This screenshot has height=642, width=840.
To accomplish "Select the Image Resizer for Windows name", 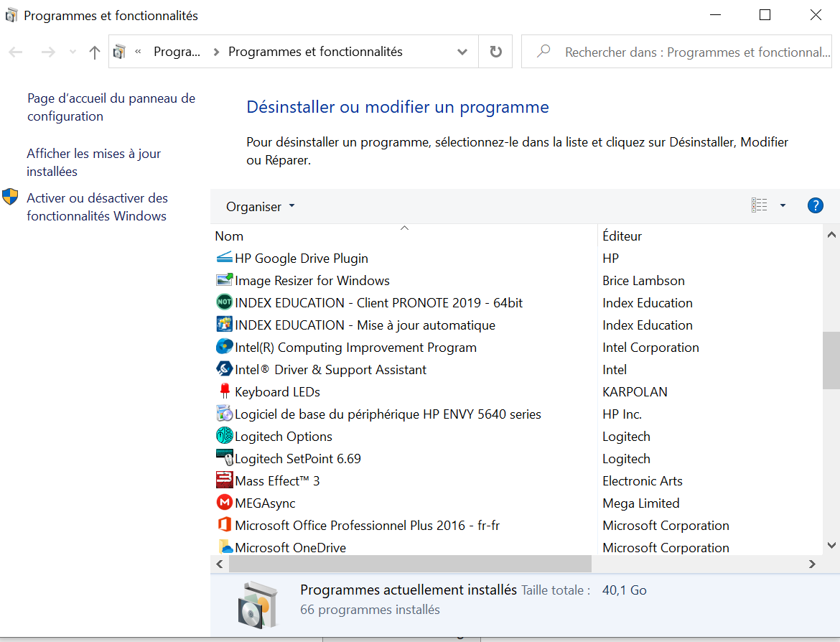I will pos(312,280).
